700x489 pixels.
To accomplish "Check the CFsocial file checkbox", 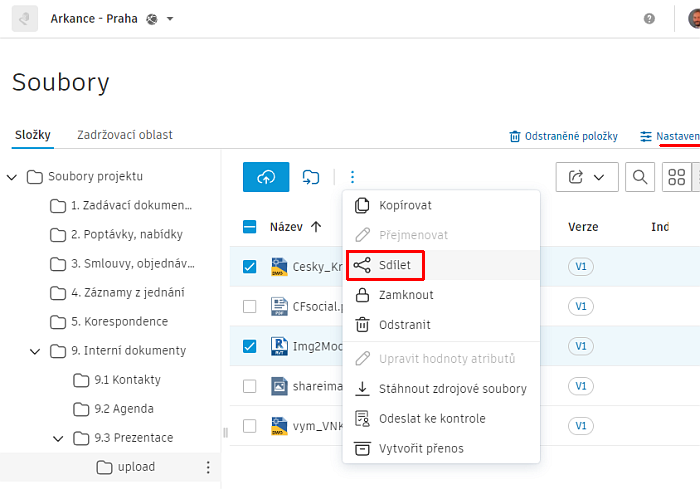I will click(250, 306).
